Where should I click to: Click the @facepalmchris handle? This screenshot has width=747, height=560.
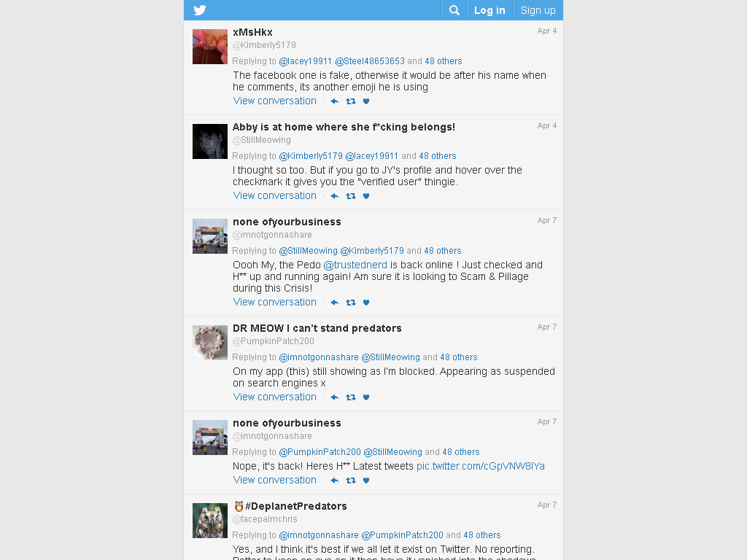[x=264, y=519]
